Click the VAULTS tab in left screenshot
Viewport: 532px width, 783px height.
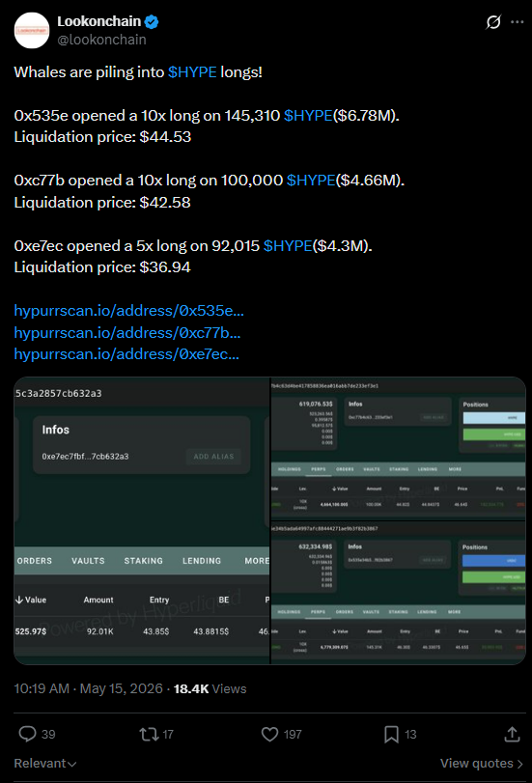[x=88, y=561]
